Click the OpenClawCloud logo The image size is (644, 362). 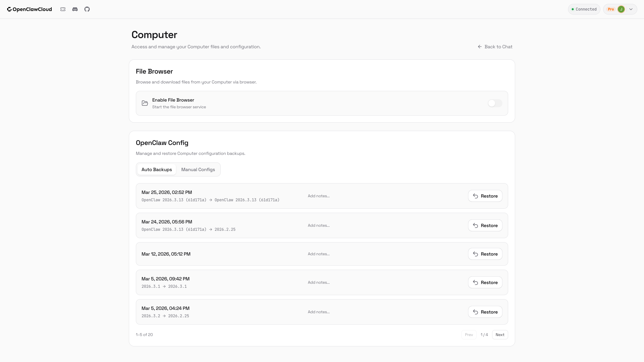coord(30,9)
